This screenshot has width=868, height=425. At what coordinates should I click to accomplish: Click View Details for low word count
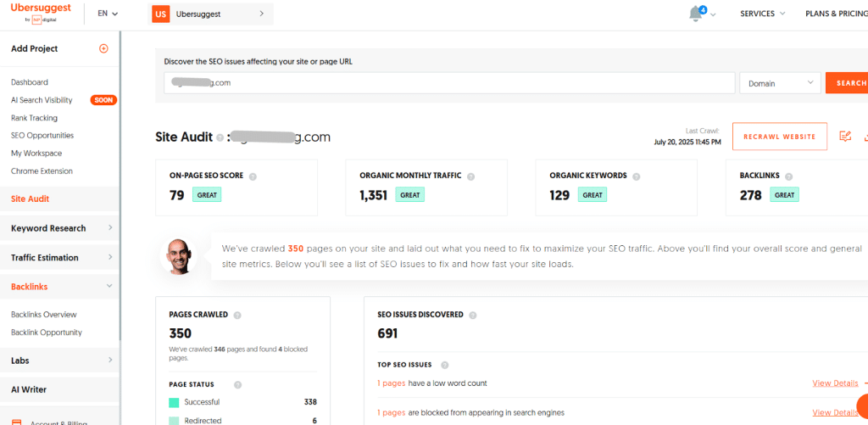[x=835, y=383]
